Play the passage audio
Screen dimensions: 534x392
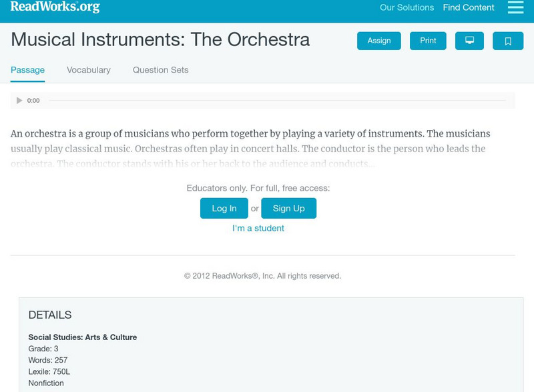pos(19,101)
